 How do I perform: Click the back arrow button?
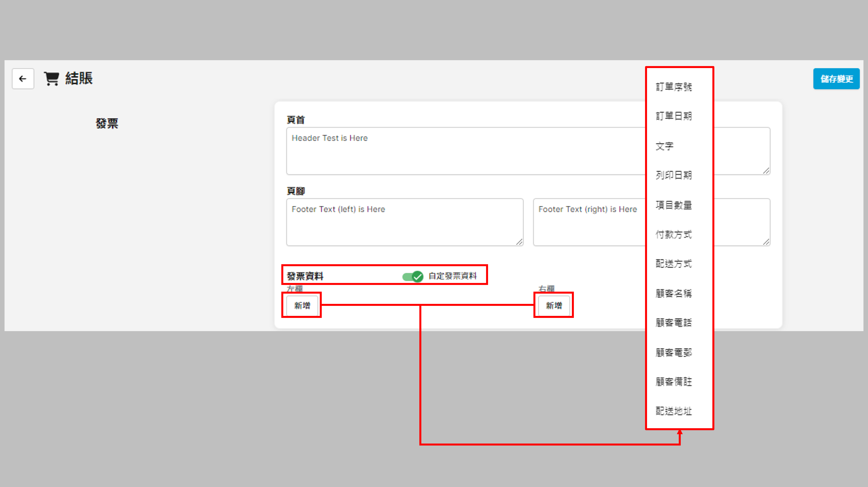pyautogui.click(x=23, y=79)
